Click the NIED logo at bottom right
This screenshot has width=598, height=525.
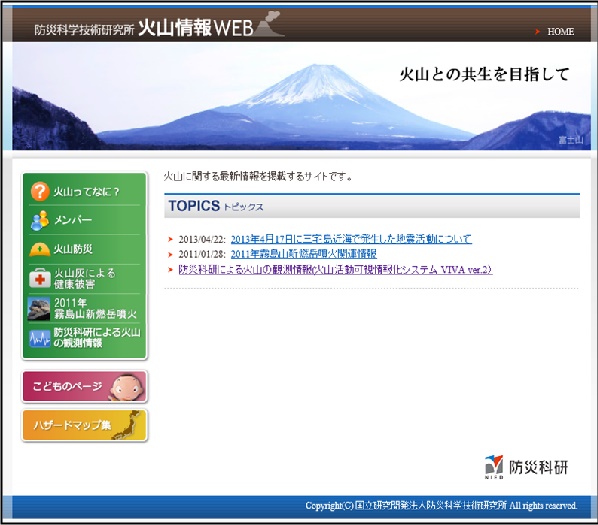526,467
